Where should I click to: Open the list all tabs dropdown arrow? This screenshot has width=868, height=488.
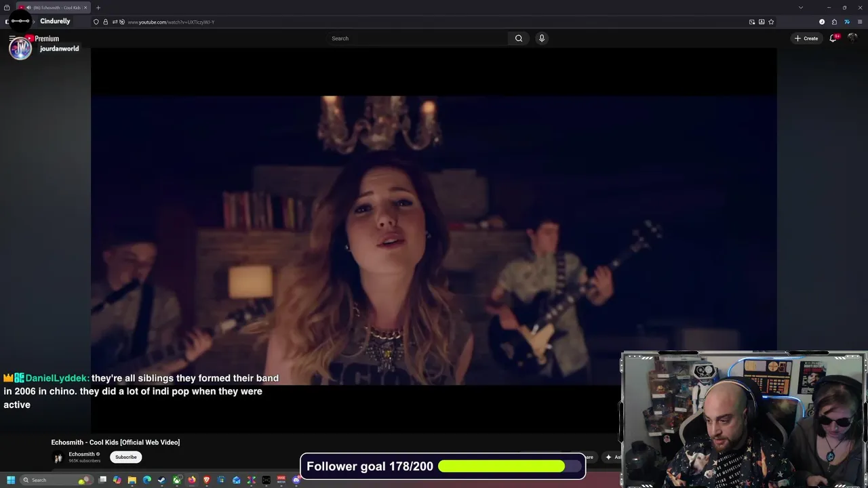click(801, 7)
